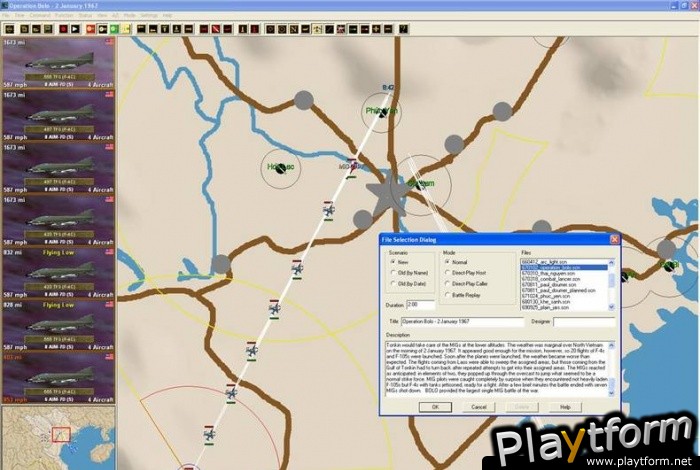700x470 pixels.
Task: Open the Settings menu
Action: [x=148, y=16]
